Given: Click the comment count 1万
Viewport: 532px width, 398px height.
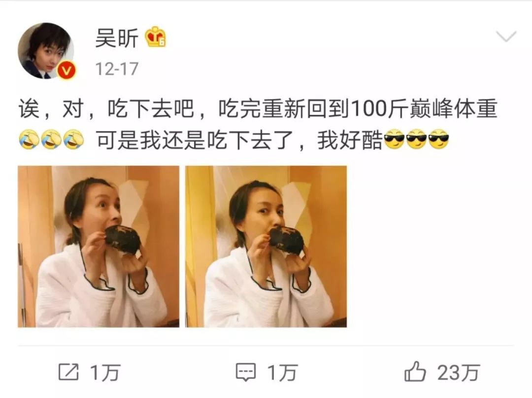Looking at the screenshot, I should pos(282,372).
